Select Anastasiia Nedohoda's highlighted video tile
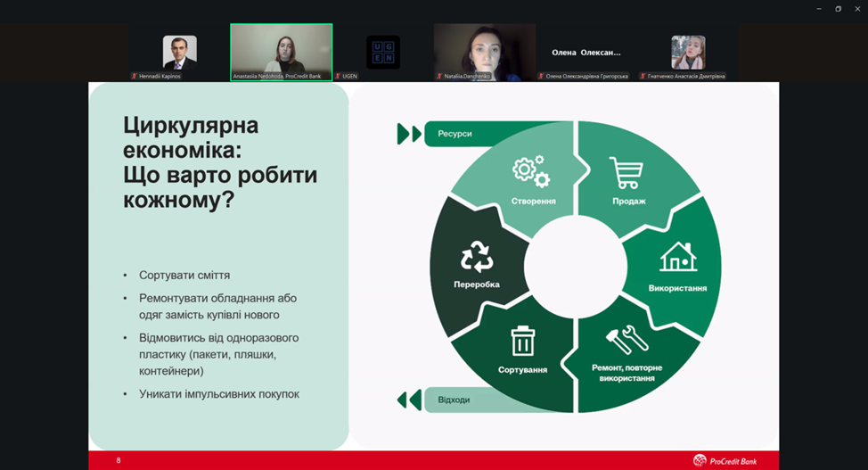The image size is (868, 470). point(281,52)
